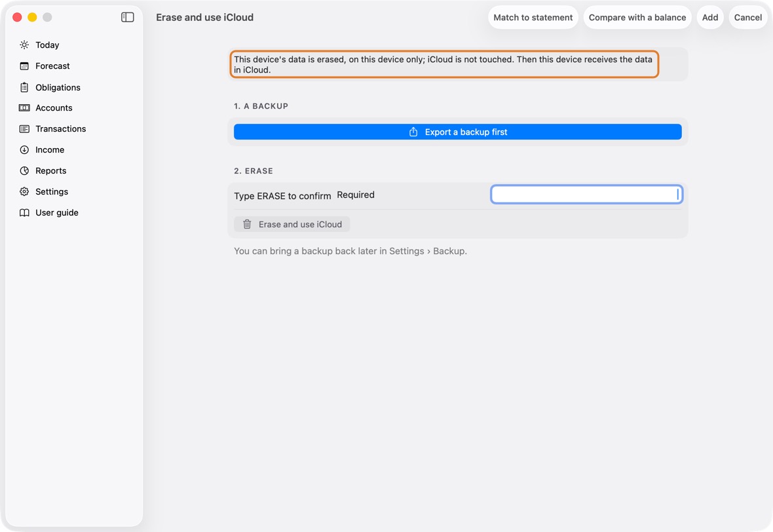Click the User guide book icon
The image size is (773, 532).
point(24,212)
